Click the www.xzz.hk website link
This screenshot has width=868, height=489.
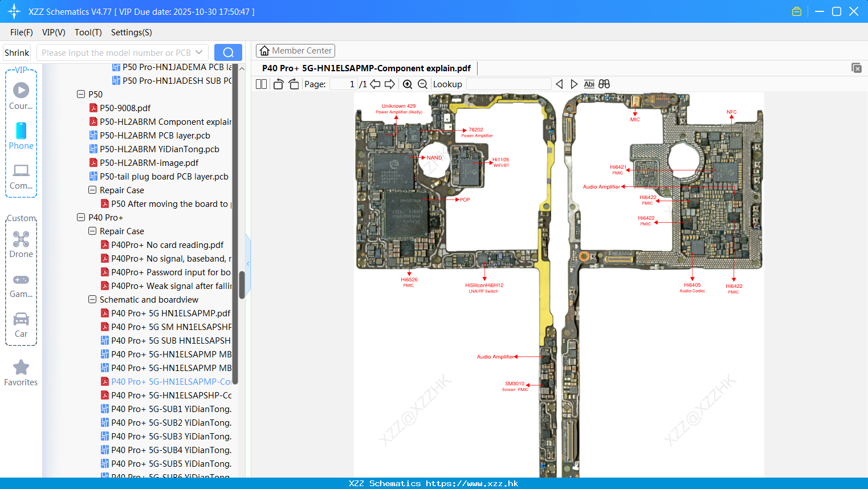471,483
